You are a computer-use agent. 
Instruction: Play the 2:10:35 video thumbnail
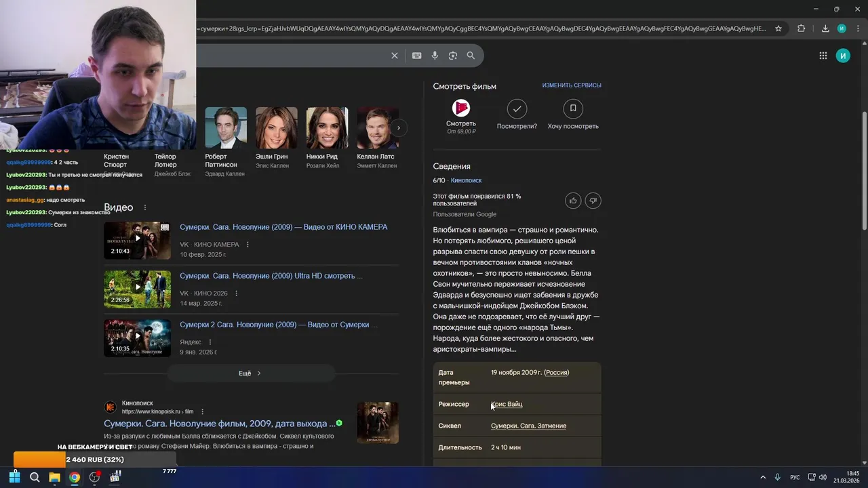click(x=137, y=338)
